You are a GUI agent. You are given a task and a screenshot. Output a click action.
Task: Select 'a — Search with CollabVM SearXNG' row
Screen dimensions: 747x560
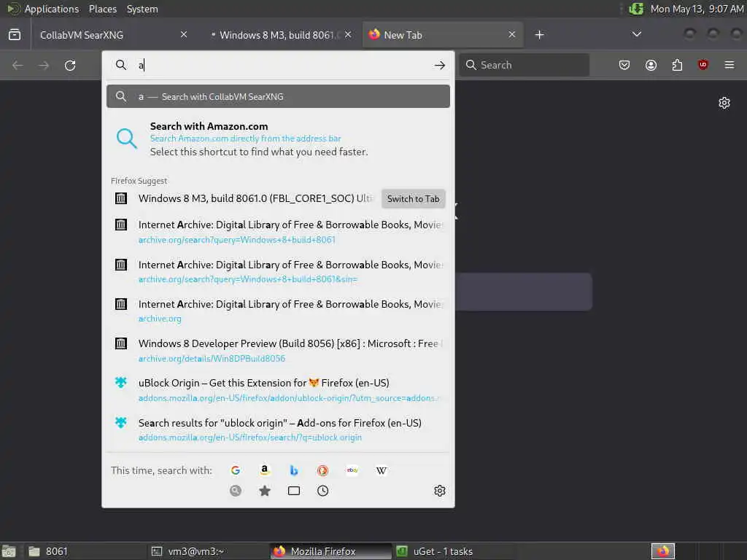[278, 97]
